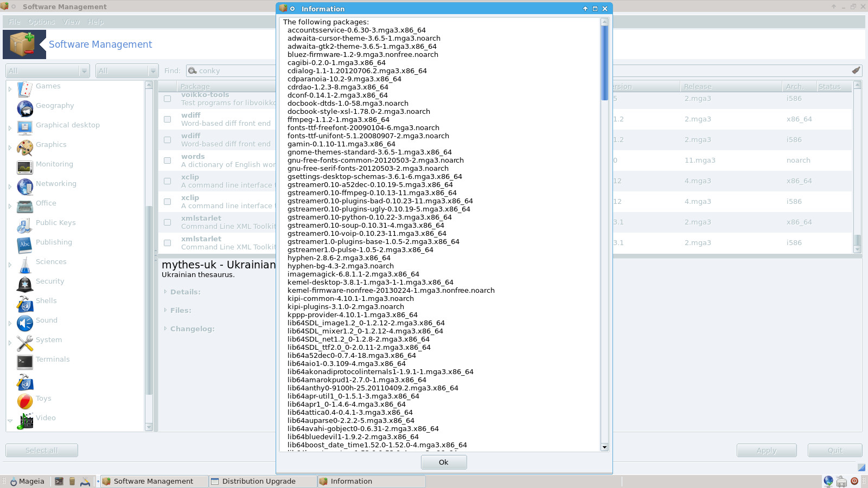This screenshot has height=488, width=868.
Task: Select the Graphical desktop icon
Action: point(25,128)
